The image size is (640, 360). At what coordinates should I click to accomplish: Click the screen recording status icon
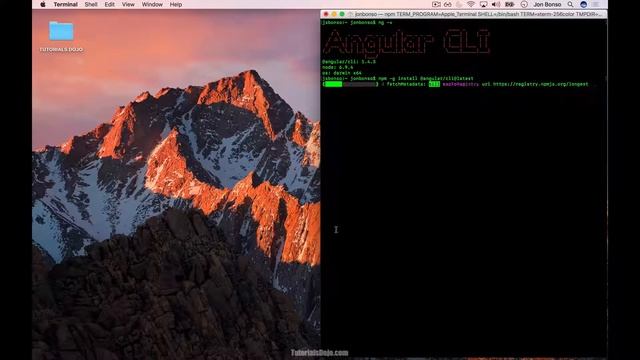(436, 4)
